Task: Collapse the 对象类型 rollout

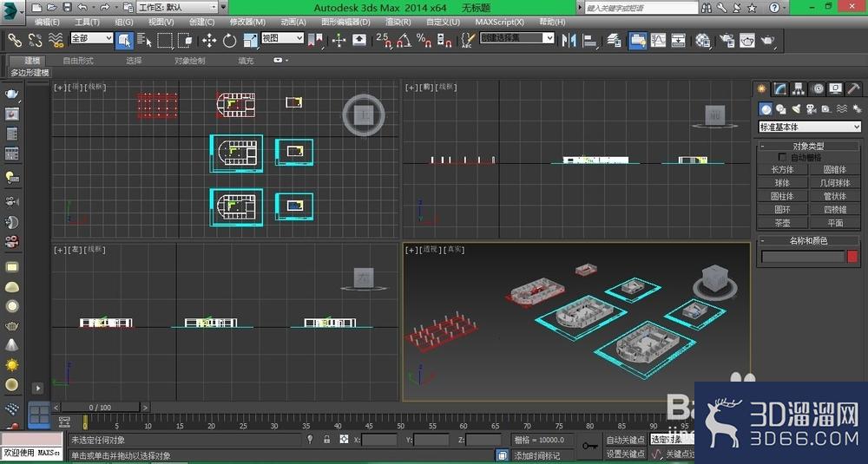Action: (x=809, y=146)
